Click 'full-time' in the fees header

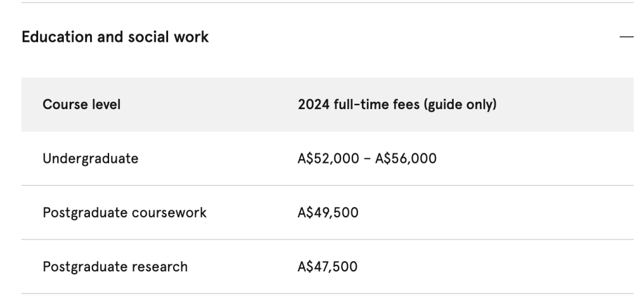click(361, 104)
